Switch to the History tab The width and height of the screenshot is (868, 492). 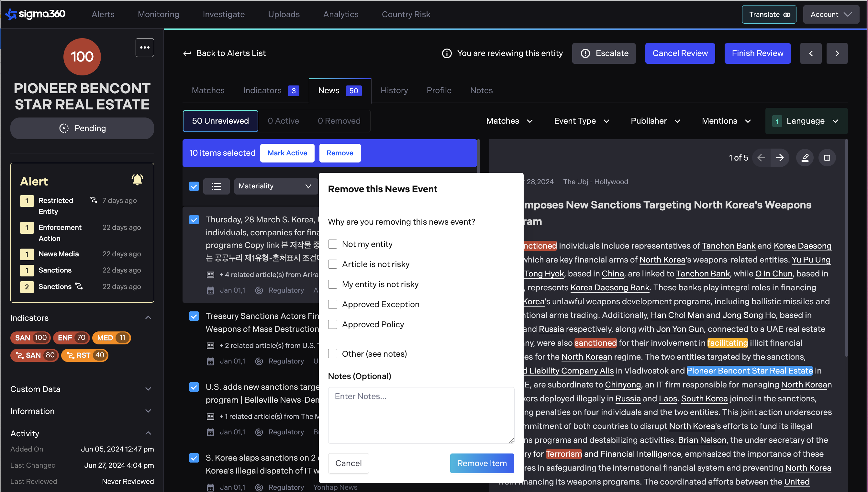[x=394, y=91]
